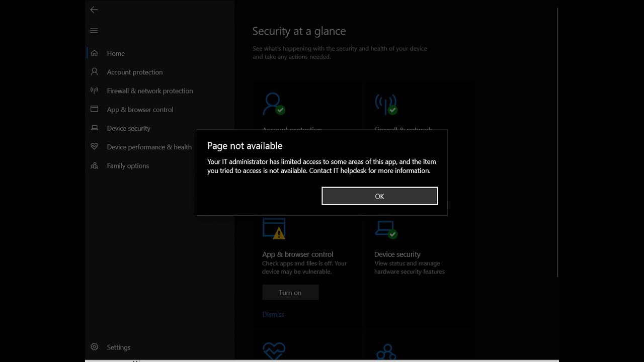The width and height of the screenshot is (644, 362).
Task: Click the heart health icon in sidebar
Action: (94, 147)
